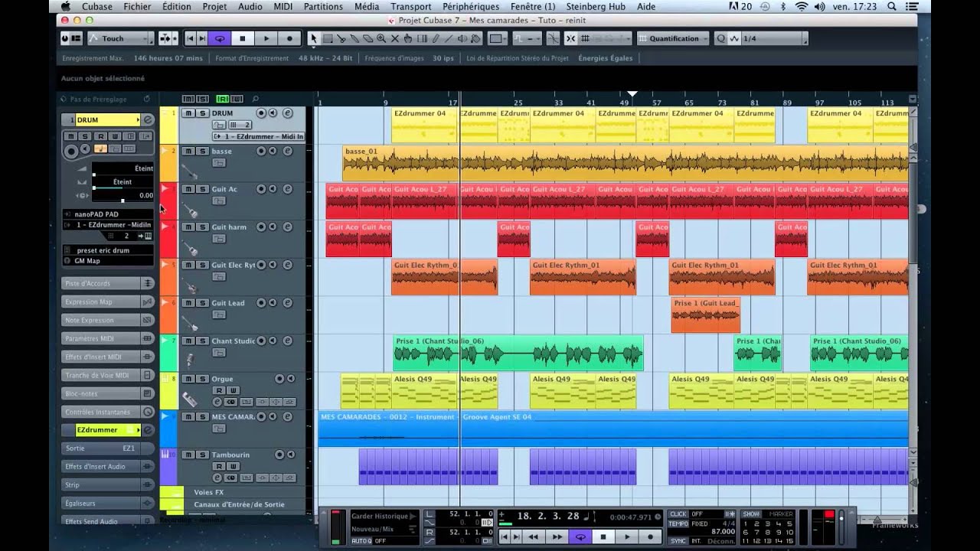Viewport: 980px width, 551px height.
Task: Open the Touch automation mode dropdown
Action: (119, 38)
